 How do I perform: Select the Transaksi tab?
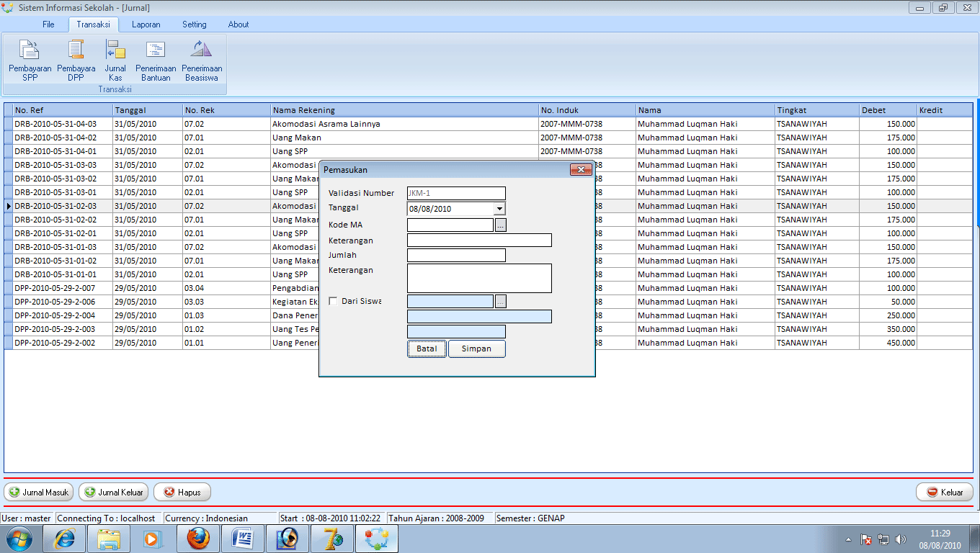point(93,24)
